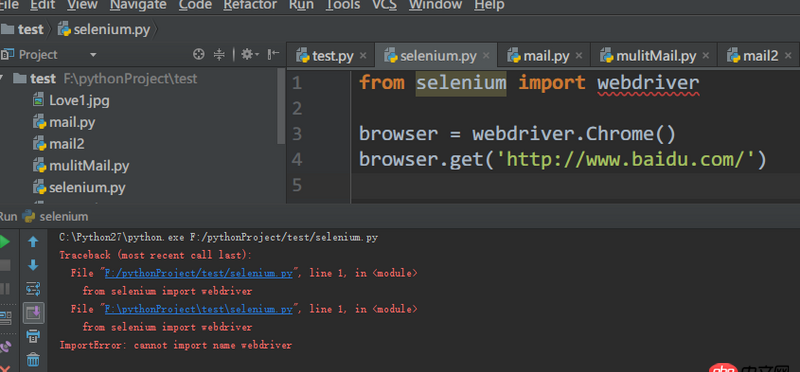
Task: Select selenium.py in project tree
Action: point(79,188)
